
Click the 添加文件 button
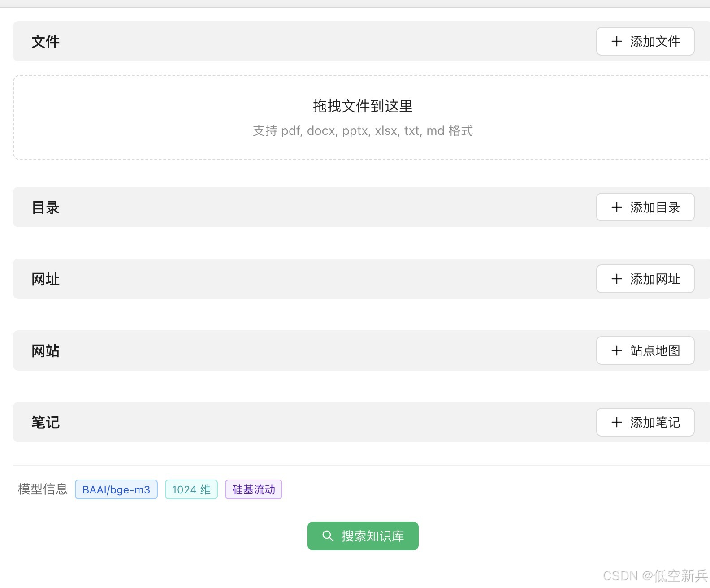645,41
